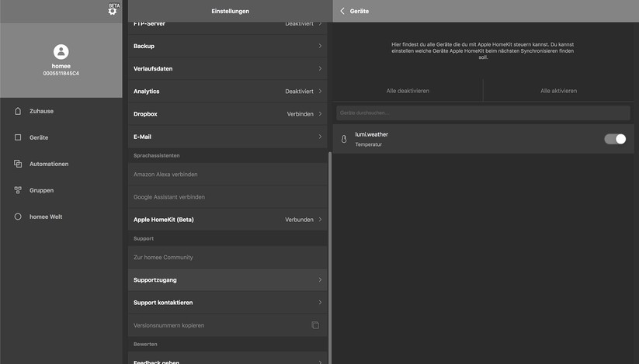Click the Verbunden status text
The width and height of the screenshot is (639, 364).
pyautogui.click(x=299, y=220)
